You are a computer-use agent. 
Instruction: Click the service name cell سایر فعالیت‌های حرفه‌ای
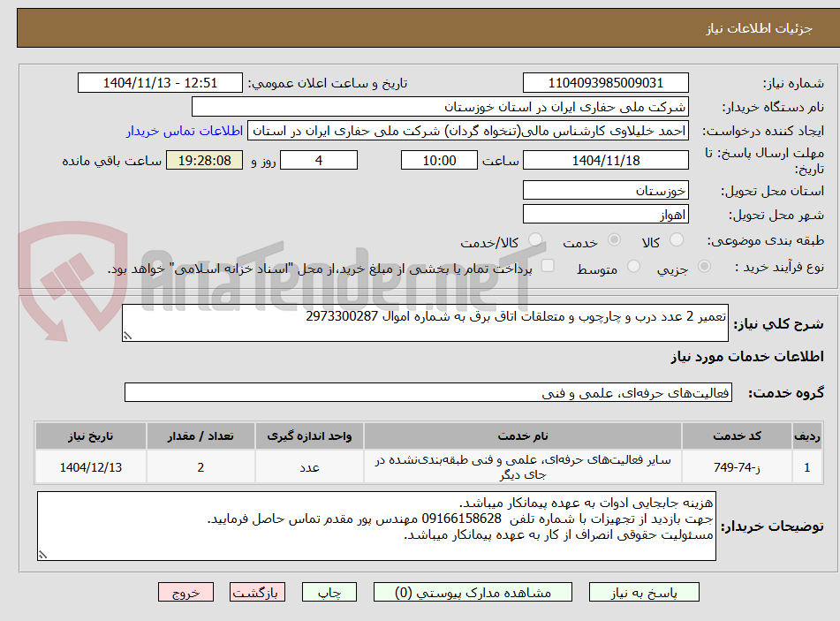523,467
